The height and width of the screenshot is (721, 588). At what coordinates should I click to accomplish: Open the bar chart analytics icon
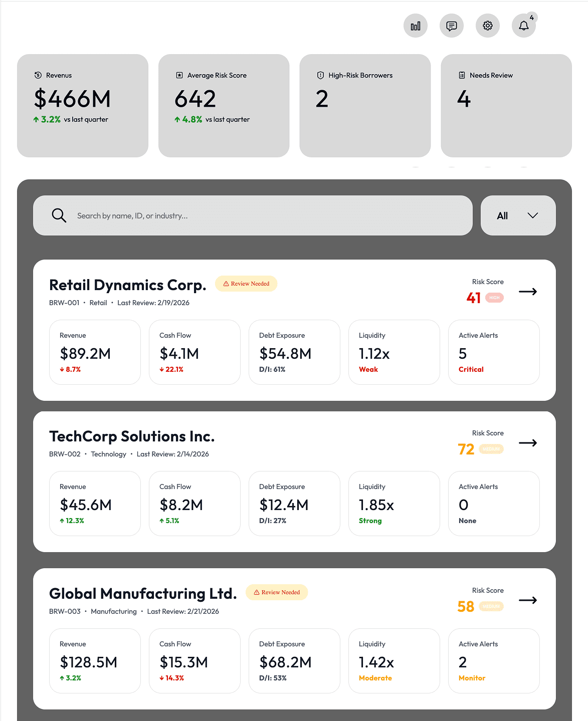pos(416,26)
